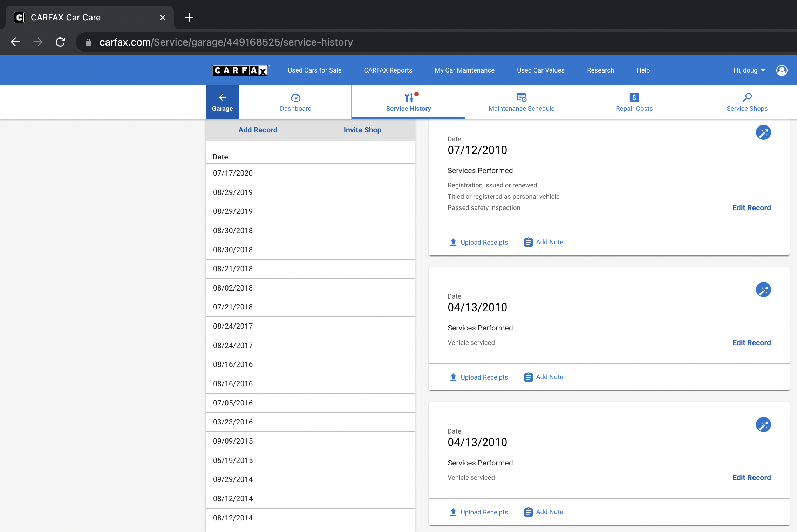797x532 pixels.
Task: Open the Dashboard gauge icon
Action: pos(296,97)
